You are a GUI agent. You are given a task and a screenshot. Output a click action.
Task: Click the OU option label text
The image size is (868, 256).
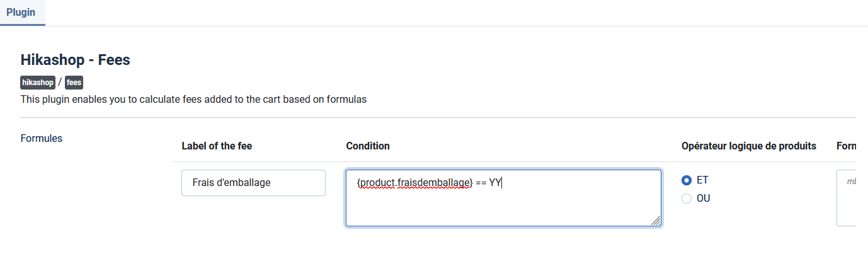click(704, 199)
